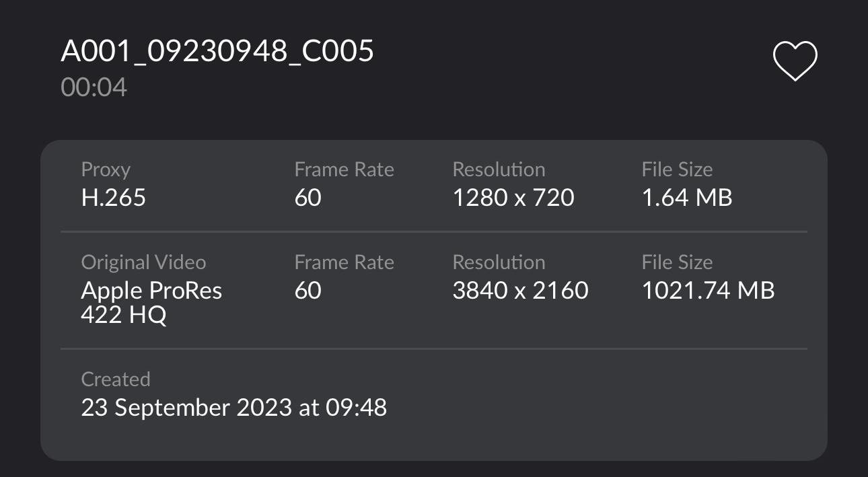
Task: Select the H.265 proxy codec value
Action: pyautogui.click(x=113, y=197)
